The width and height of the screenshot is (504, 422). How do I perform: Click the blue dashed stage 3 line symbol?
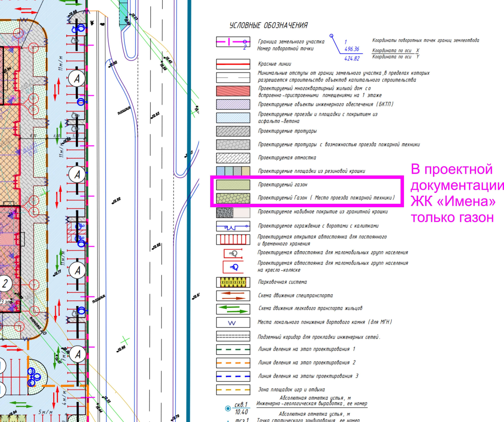pos(233,376)
